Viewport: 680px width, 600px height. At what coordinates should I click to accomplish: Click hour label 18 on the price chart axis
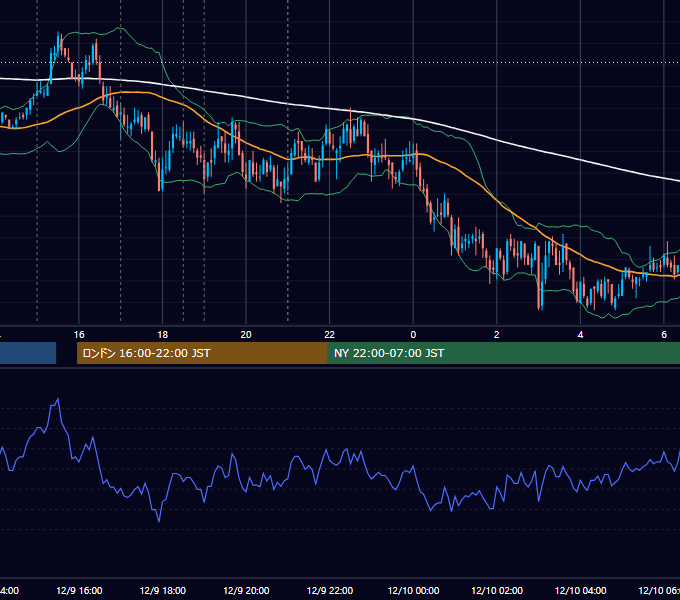(x=163, y=335)
